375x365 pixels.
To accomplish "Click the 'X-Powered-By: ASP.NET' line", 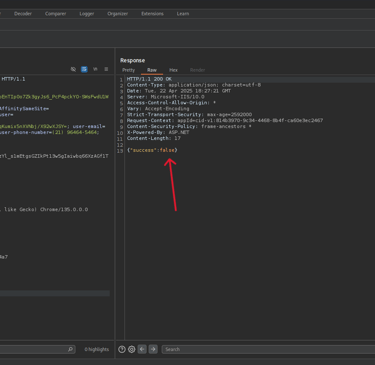I will coord(158,133).
